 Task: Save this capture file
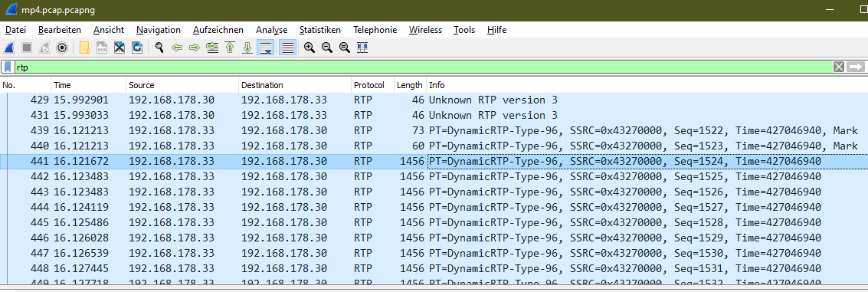pyautogui.click(x=102, y=48)
